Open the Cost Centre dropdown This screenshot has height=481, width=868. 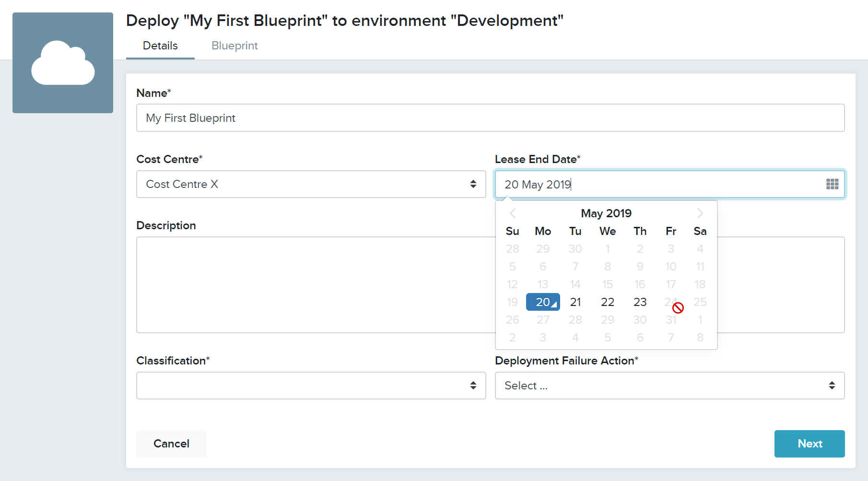[311, 184]
